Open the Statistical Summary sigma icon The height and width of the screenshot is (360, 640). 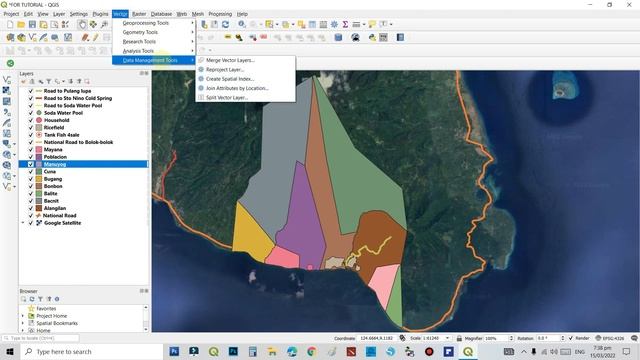pyautogui.click(x=345, y=24)
